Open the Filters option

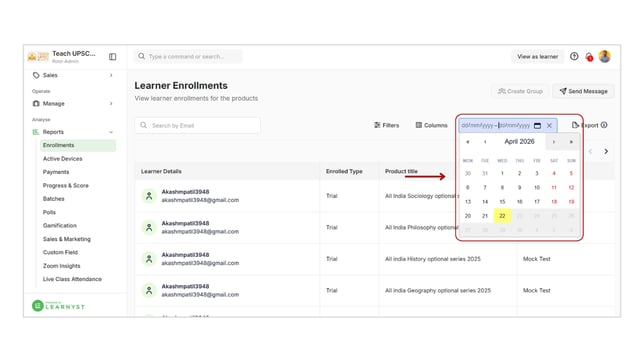point(386,125)
